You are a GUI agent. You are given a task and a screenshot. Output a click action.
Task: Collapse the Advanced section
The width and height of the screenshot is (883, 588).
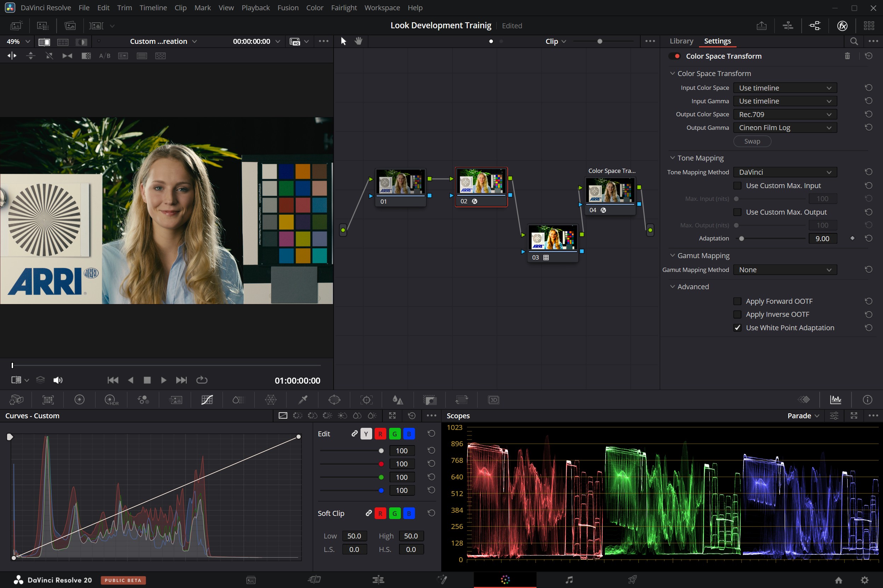point(672,286)
